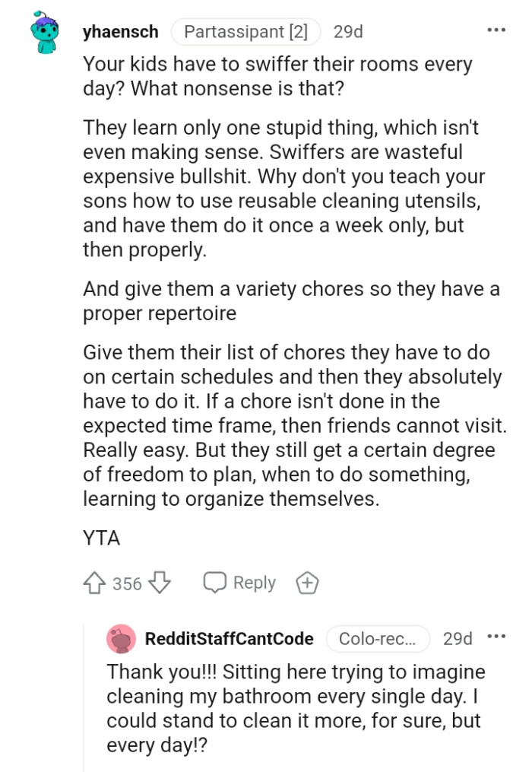Open the award/plus icon on yhaensch's comment
The image size is (532, 772).
click(x=306, y=583)
